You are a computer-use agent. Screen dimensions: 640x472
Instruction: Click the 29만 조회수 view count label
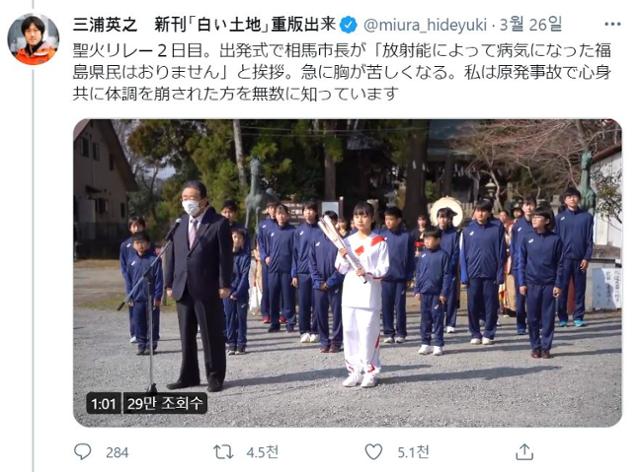pyautogui.click(x=165, y=403)
